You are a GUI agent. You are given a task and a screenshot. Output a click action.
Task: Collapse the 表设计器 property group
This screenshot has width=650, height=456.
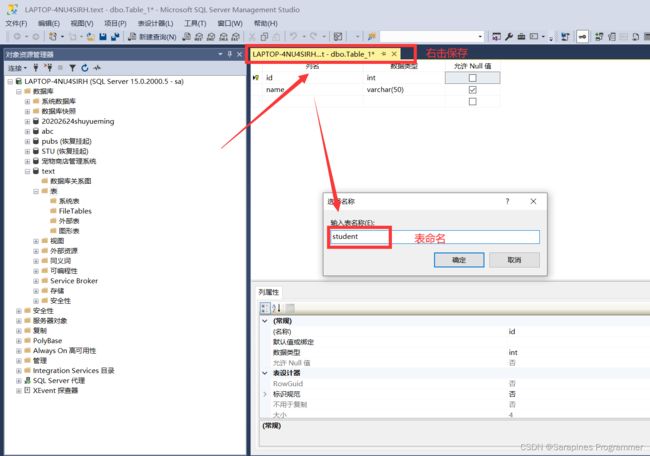265,373
